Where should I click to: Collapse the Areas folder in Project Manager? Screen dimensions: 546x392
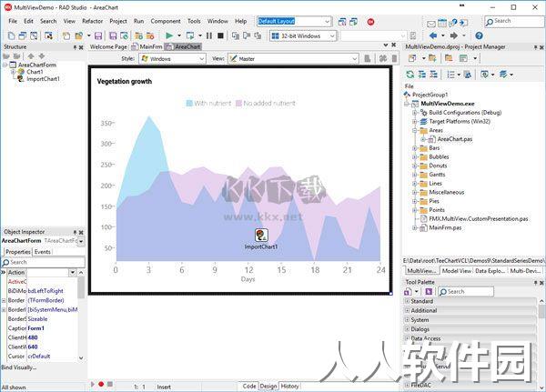coord(414,131)
